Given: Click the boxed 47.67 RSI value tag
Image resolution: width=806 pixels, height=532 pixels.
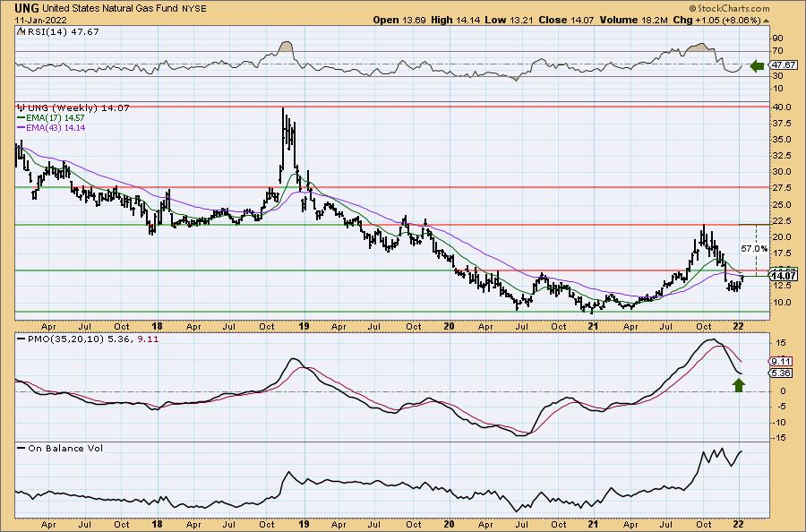Looking at the screenshot, I should (784, 65).
